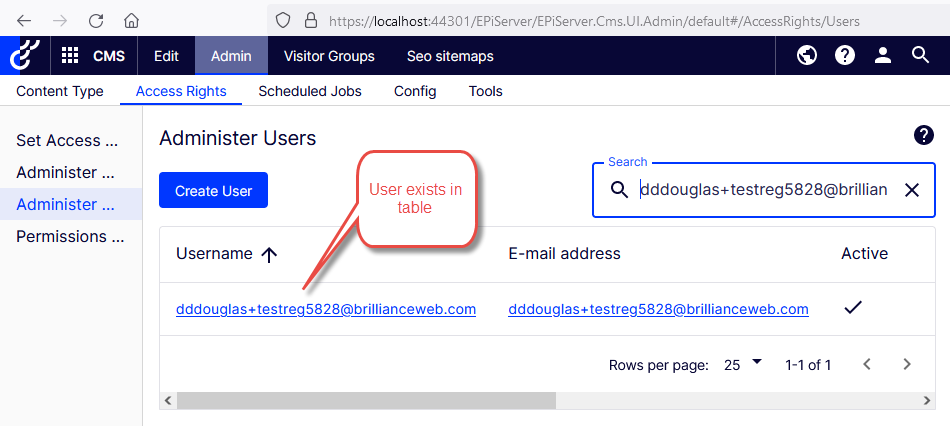Viewport: 950px width, 426px height.
Task: Open the user profile menu
Action: point(883,56)
